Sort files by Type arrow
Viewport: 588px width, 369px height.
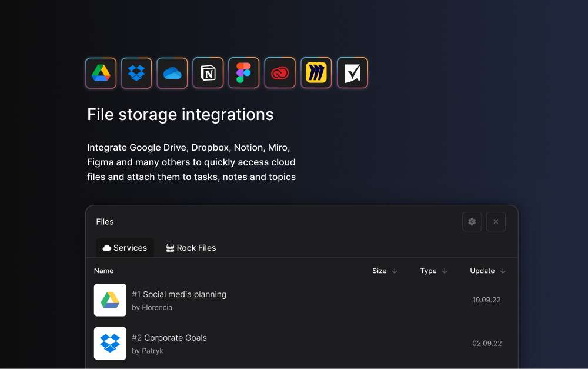(x=445, y=271)
